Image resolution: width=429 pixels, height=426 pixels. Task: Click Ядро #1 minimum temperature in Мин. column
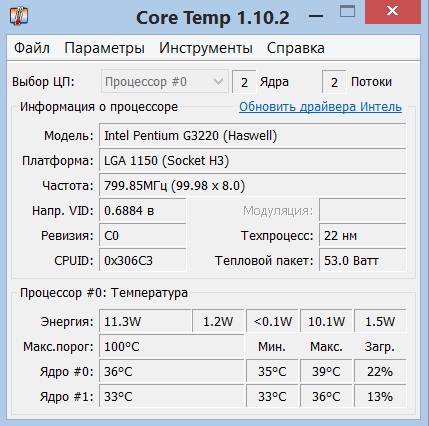coord(272,396)
